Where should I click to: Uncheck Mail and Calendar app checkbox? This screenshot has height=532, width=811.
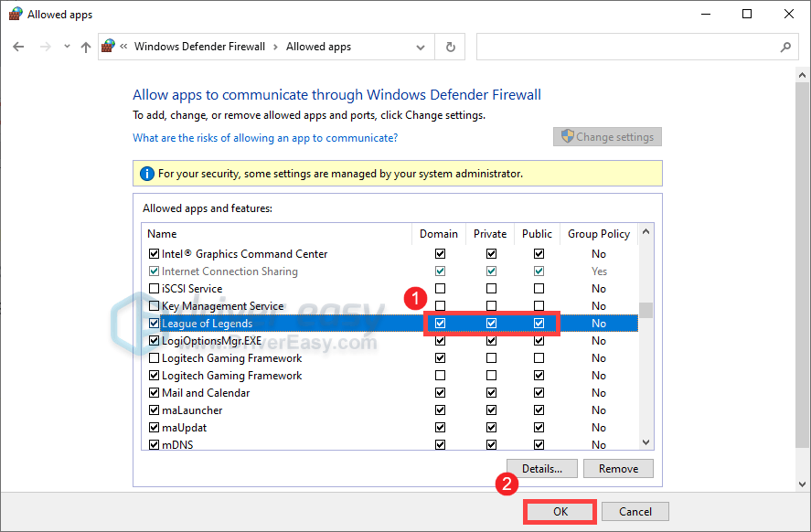[154, 393]
